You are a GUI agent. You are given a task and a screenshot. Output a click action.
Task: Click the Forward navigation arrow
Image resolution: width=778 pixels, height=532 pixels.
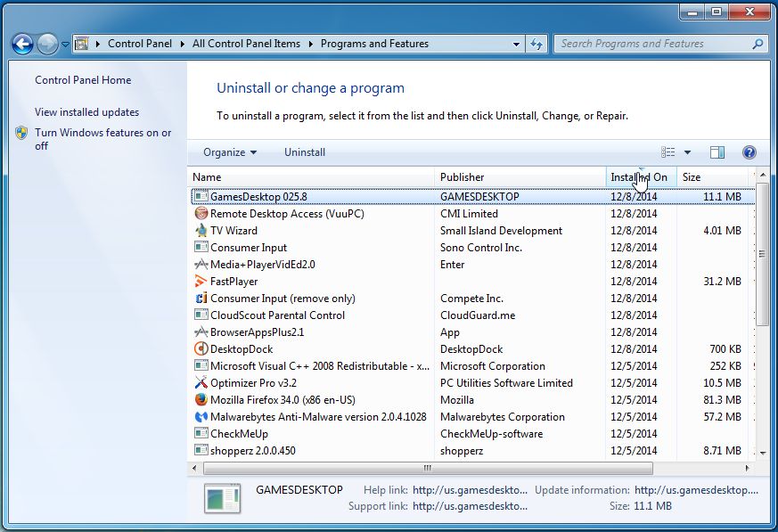click(47, 45)
